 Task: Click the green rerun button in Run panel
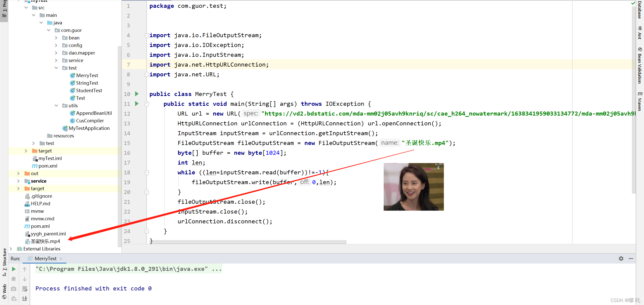(x=14, y=269)
